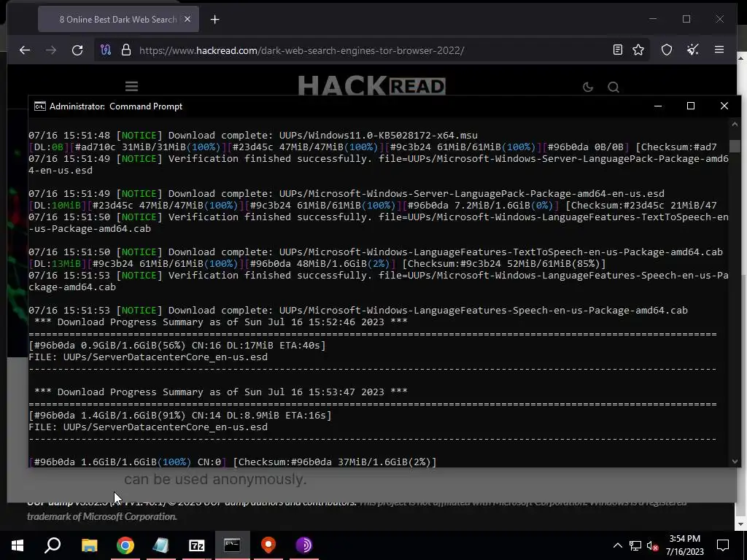Screen dimensions: 747x560
Task: Close the Command Prompt window
Action: (724, 106)
